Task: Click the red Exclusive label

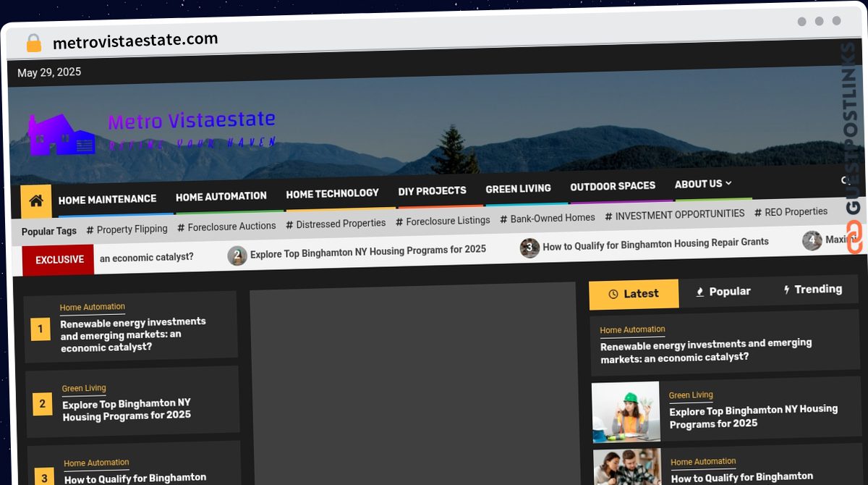Action: [59, 259]
